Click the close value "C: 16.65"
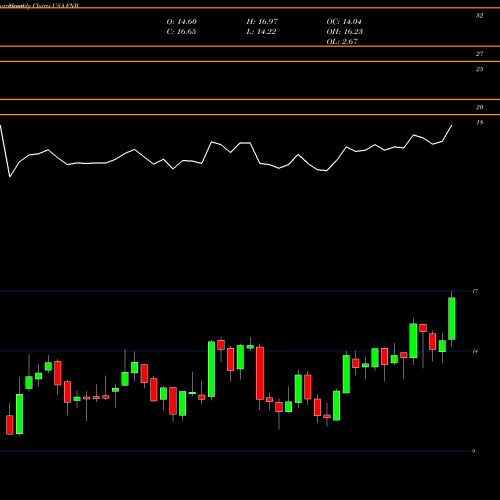 point(181,32)
